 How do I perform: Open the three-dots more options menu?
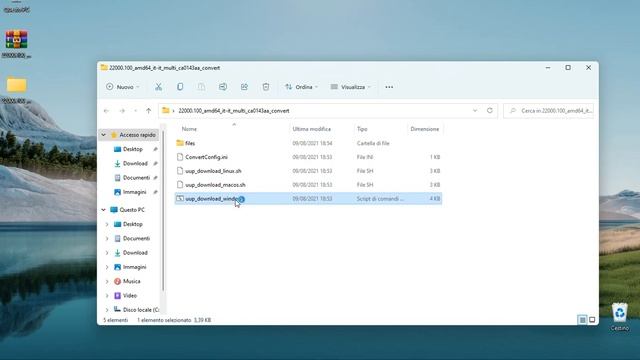(389, 87)
